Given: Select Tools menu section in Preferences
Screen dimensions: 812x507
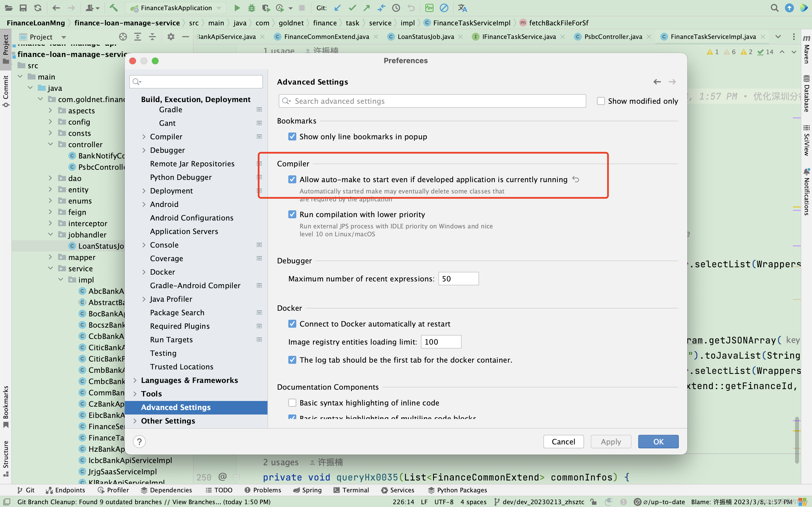Looking at the screenshot, I should tap(151, 394).
